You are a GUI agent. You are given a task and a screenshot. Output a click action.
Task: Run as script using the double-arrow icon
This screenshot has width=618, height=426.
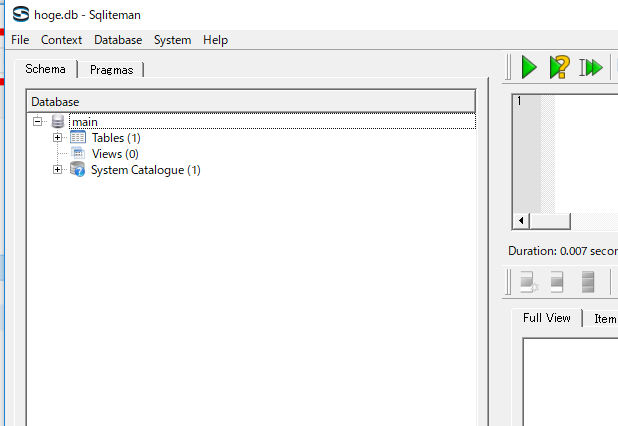click(591, 67)
